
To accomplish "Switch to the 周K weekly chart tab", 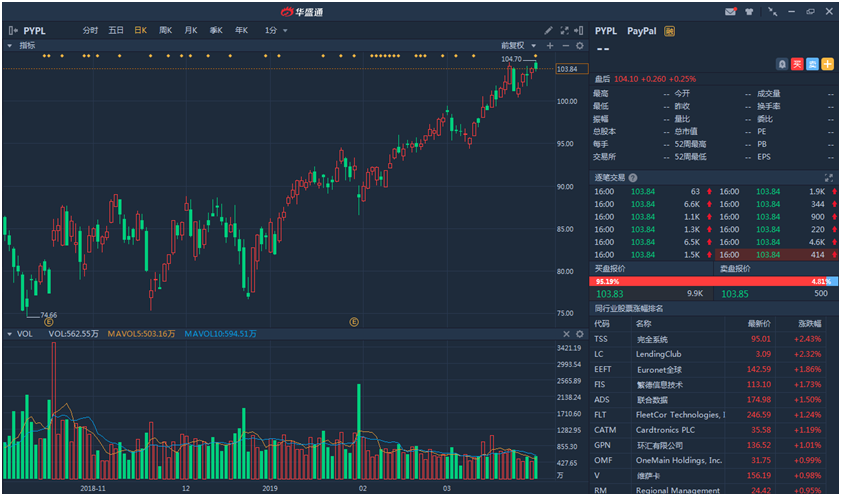I will 165,30.
